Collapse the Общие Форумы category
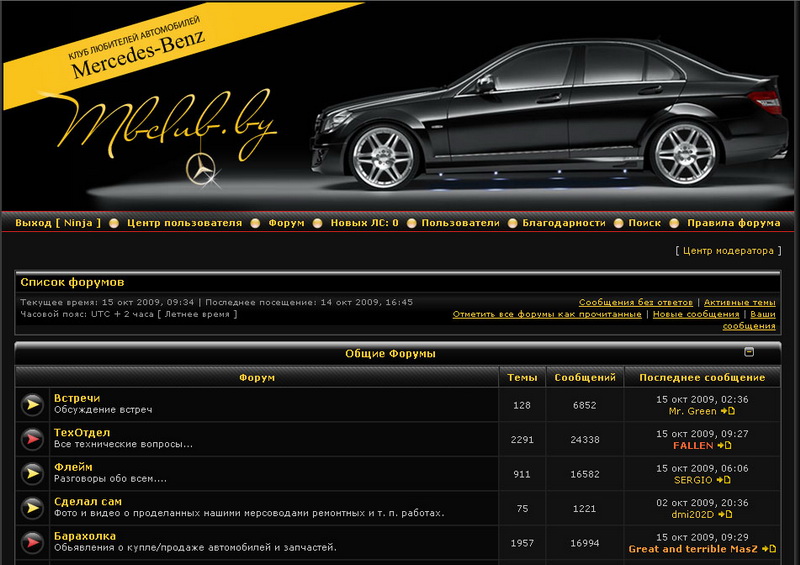Screen dimensions: 800x565 coord(749,352)
